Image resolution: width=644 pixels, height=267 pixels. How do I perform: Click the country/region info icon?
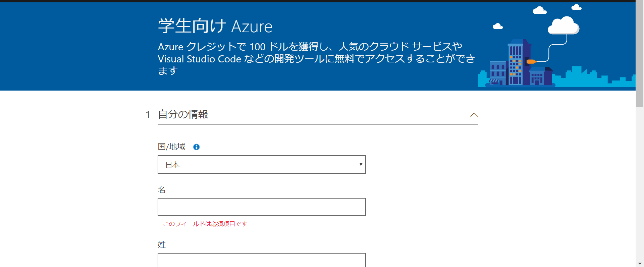coord(196,147)
